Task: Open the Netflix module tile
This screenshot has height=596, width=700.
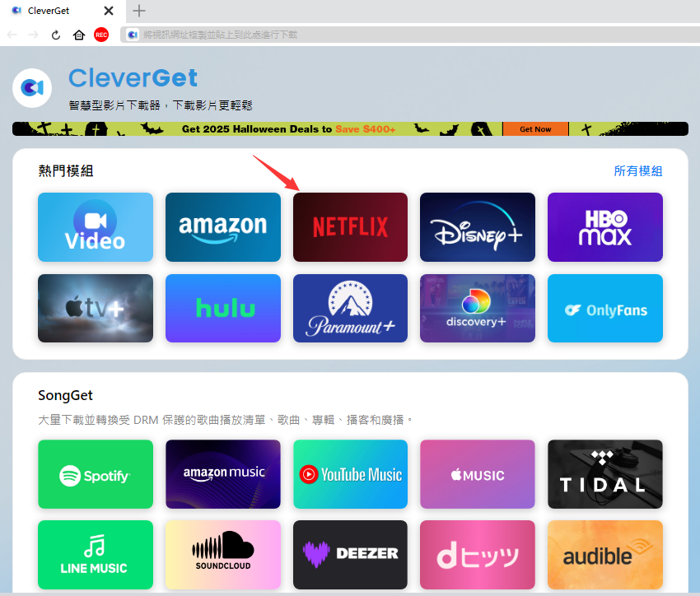Action: pos(351,227)
